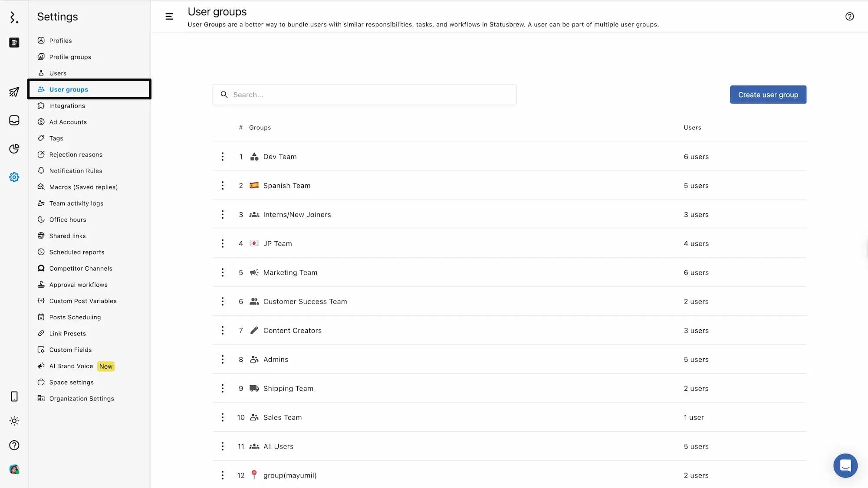Click the Create user group button
Screen dimensions: 868x488
(x=768, y=95)
